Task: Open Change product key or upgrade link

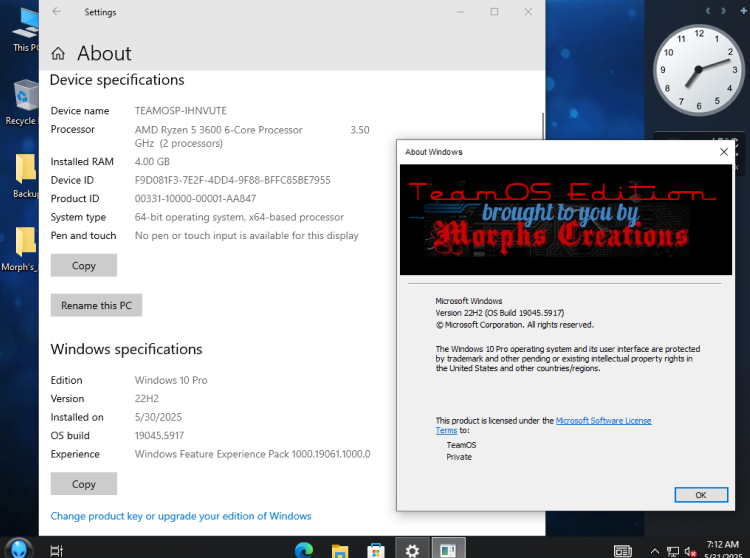Action: (181, 516)
